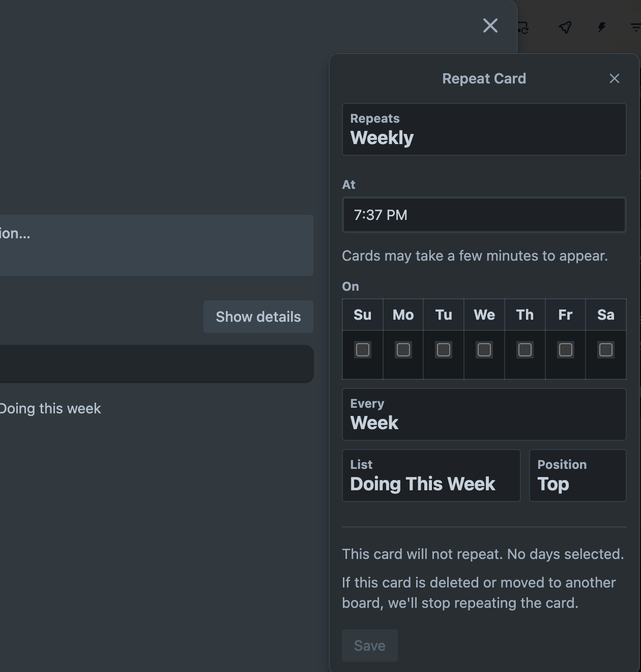Viewport: 641px width, 672px height.
Task: Open Power-Ups rocket icon in board header
Action: pyautogui.click(x=565, y=27)
